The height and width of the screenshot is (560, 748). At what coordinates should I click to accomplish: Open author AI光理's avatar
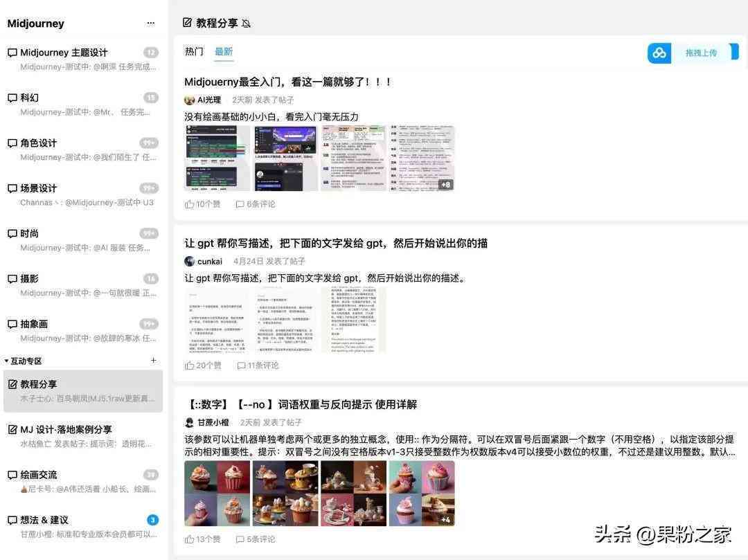click(189, 100)
